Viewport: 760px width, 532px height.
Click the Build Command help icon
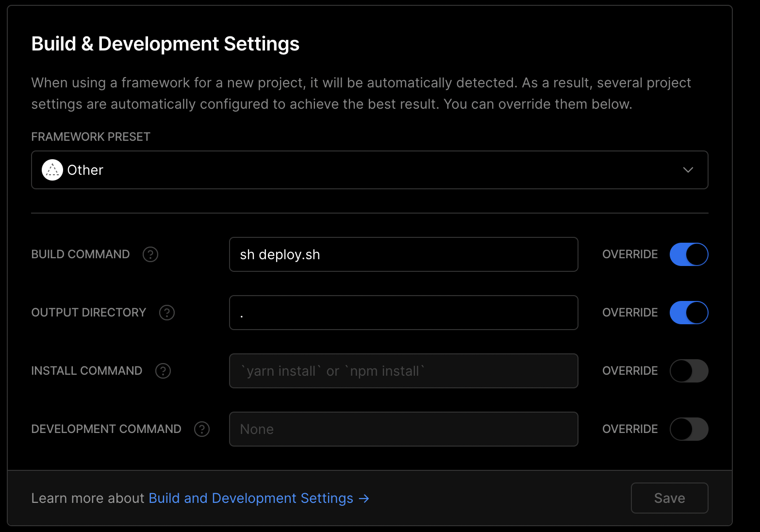(150, 254)
